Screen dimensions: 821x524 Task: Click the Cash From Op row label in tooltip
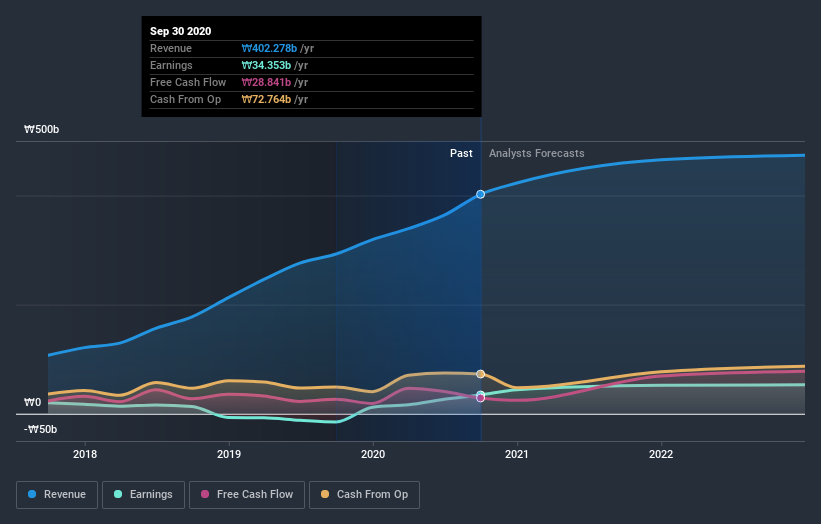185,99
